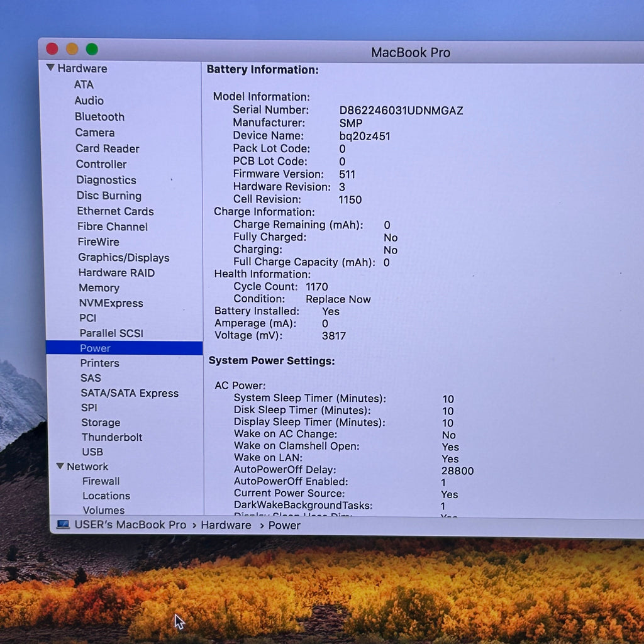Open the Audio hardware entry
Screen dimensions: 644x644
tap(89, 101)
